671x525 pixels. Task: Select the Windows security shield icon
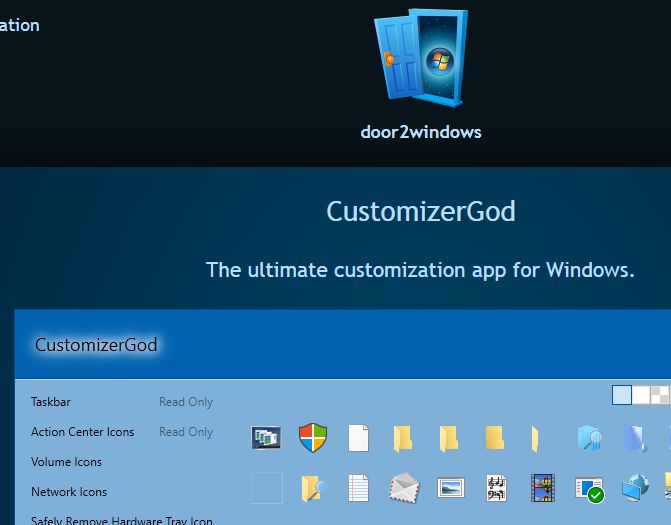[x=313, y=437]
